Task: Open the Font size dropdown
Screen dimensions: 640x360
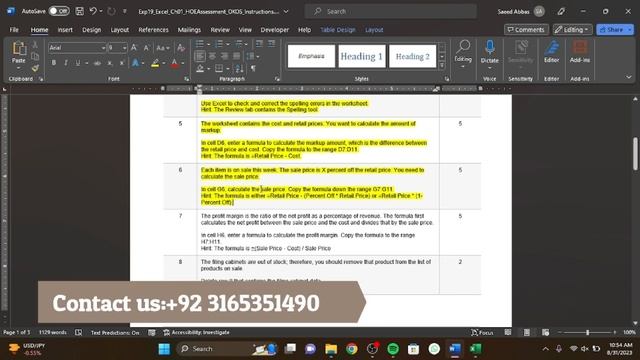Action: pyautogui.click(x=124, y=48)
